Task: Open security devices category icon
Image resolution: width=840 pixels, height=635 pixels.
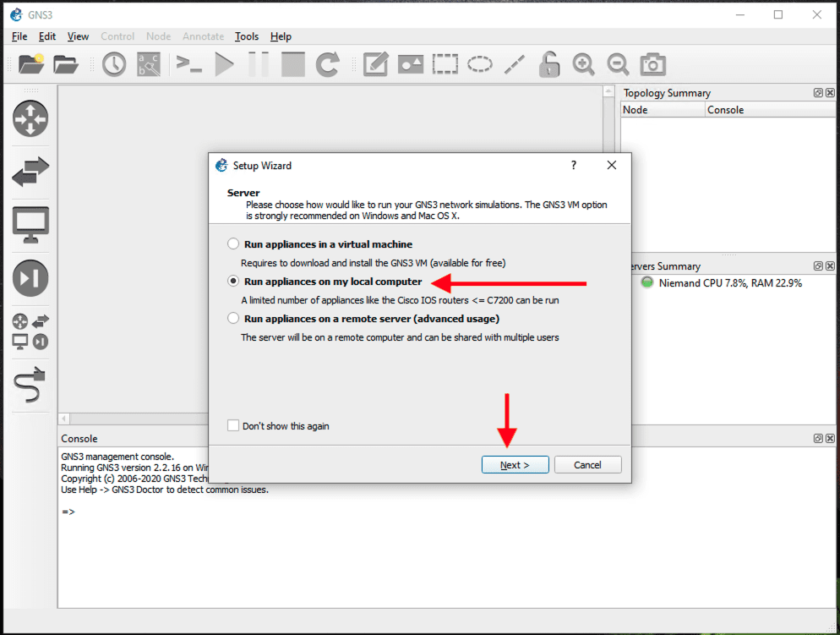Action: (x=30, y=279)
